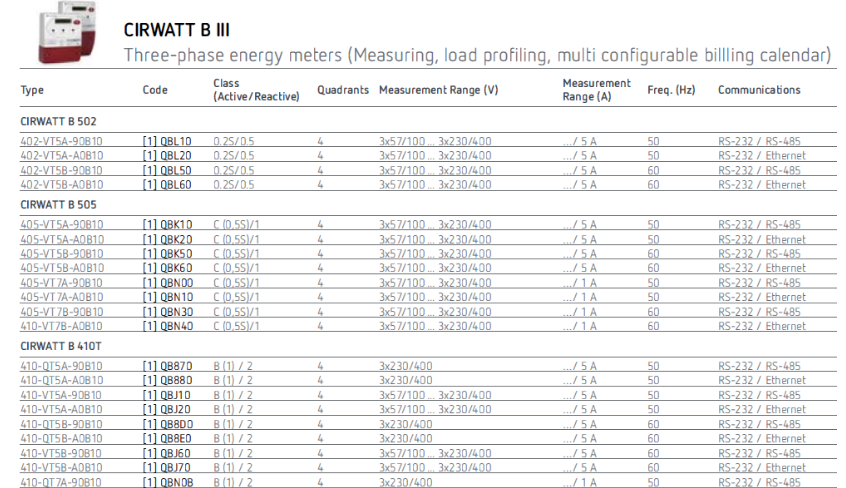The width and height of the screenshot is (846, 488).
Task: Click 'C (0,5S)/1' class in QBK10 row
Action: tap(236, 225)
